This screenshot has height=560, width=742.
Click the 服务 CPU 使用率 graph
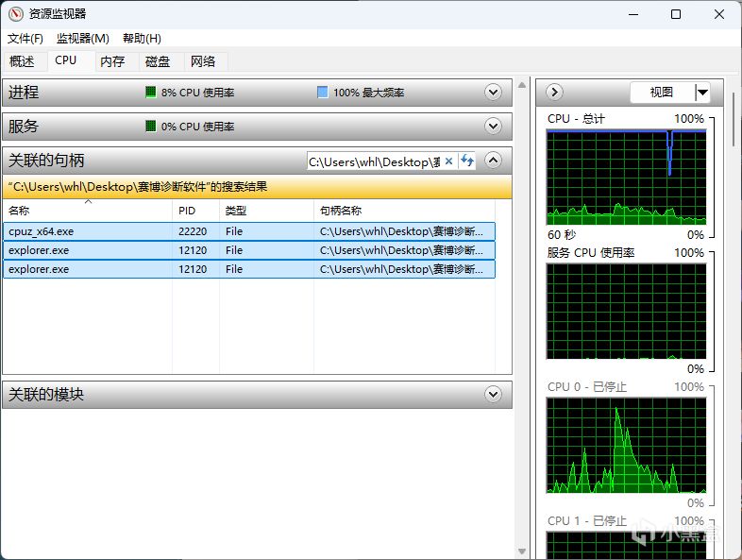pos(626,312)
